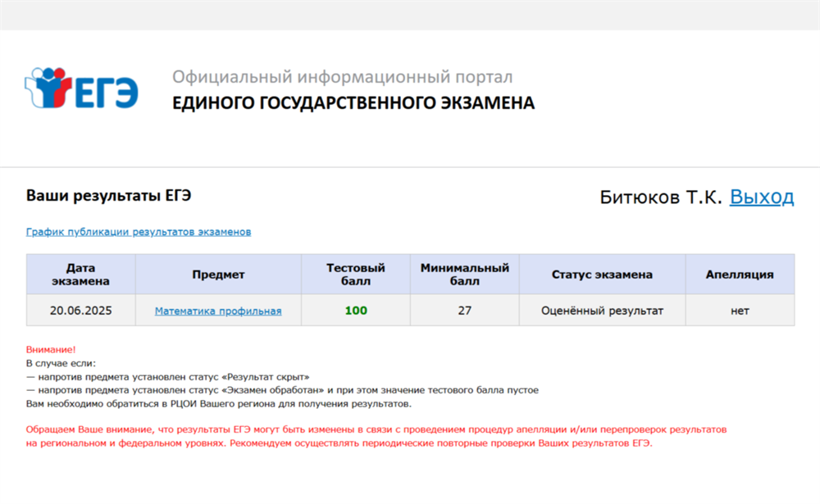Select the minimum score 27 cell
Image resolution: width=820 pixels, height=504 pixels.
464,311
